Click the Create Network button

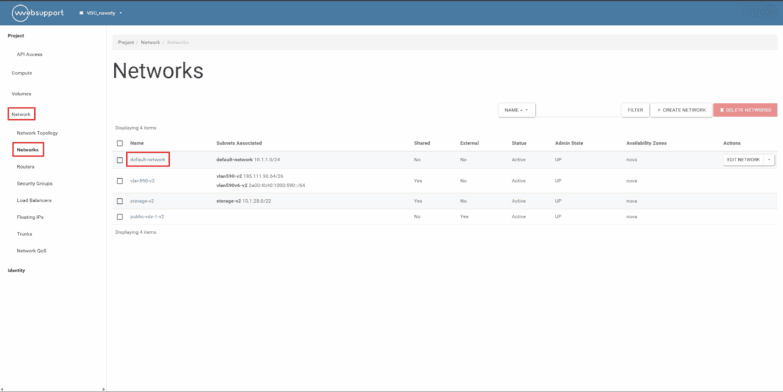[x=681, y=110]
